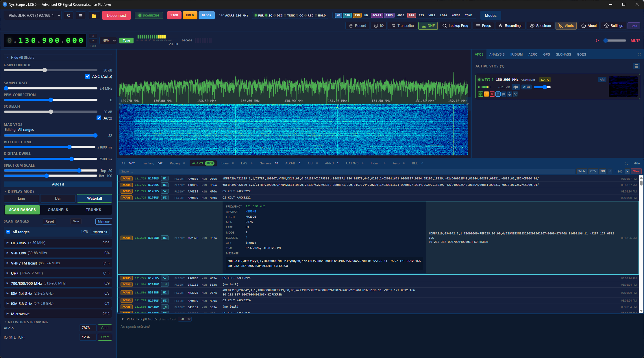Collapse the Peak Frequencies section
Viewport: 644px width, 358px height.
click(x=123, y=319)
